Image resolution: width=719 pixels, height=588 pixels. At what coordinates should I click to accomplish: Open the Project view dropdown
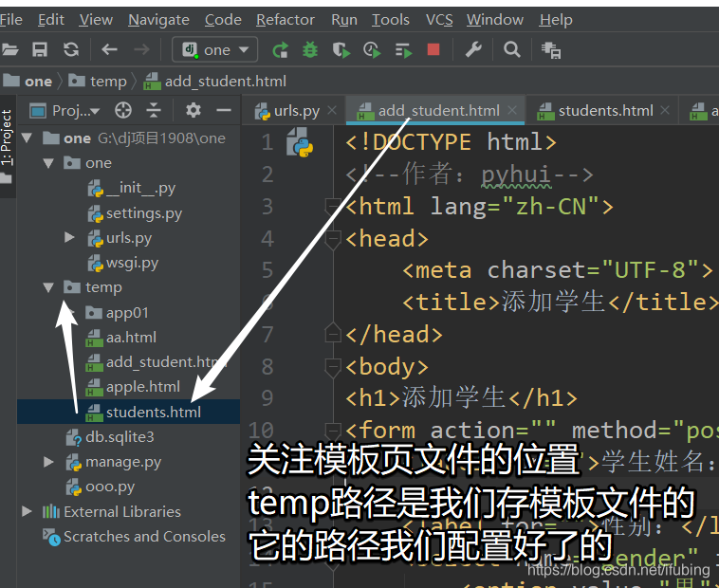point(65,110)
